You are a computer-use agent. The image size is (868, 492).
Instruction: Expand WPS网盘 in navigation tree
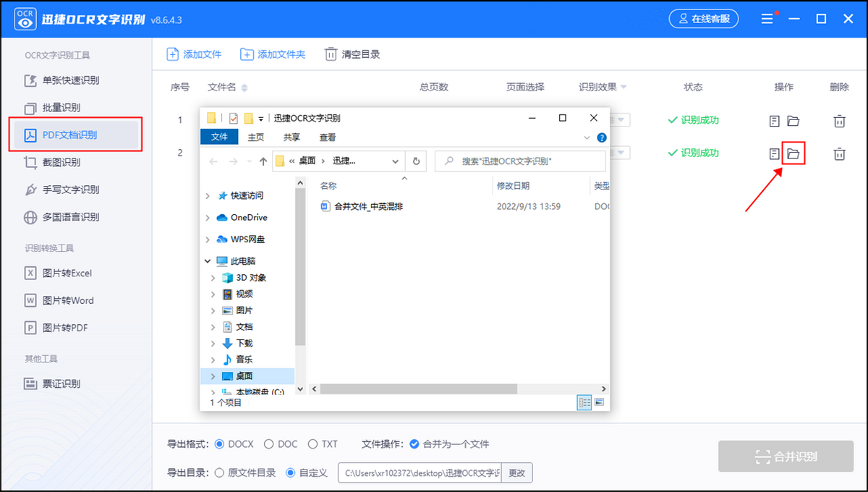pyautogui.click(x=208, y=239)
